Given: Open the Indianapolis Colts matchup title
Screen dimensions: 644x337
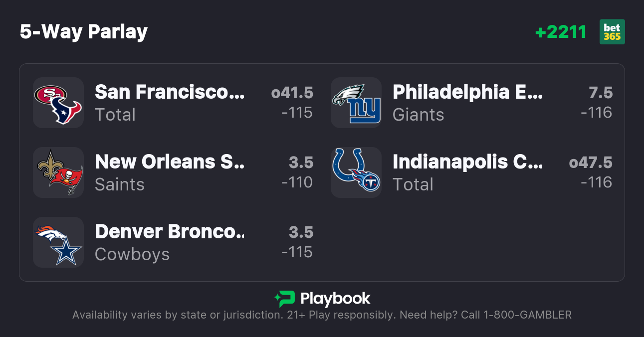Looking at the screenshot, I should pyautogui.click(x=467, y=162).
